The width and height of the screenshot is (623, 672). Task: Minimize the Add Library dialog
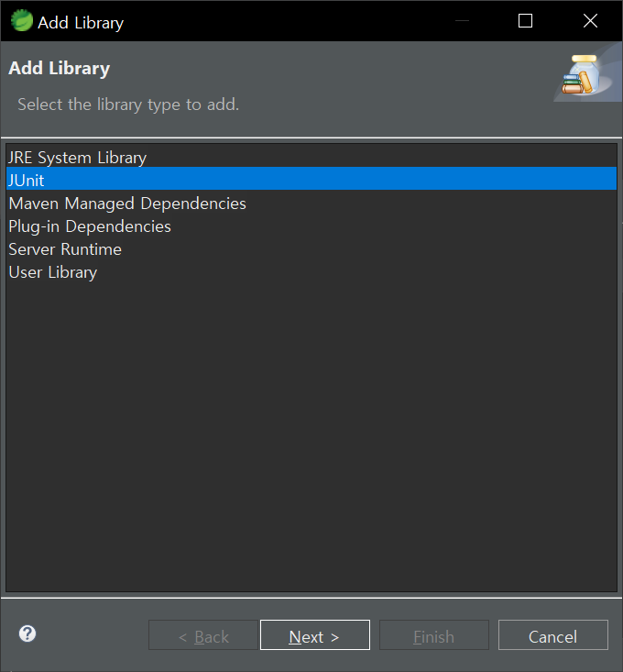pos(461,21)
